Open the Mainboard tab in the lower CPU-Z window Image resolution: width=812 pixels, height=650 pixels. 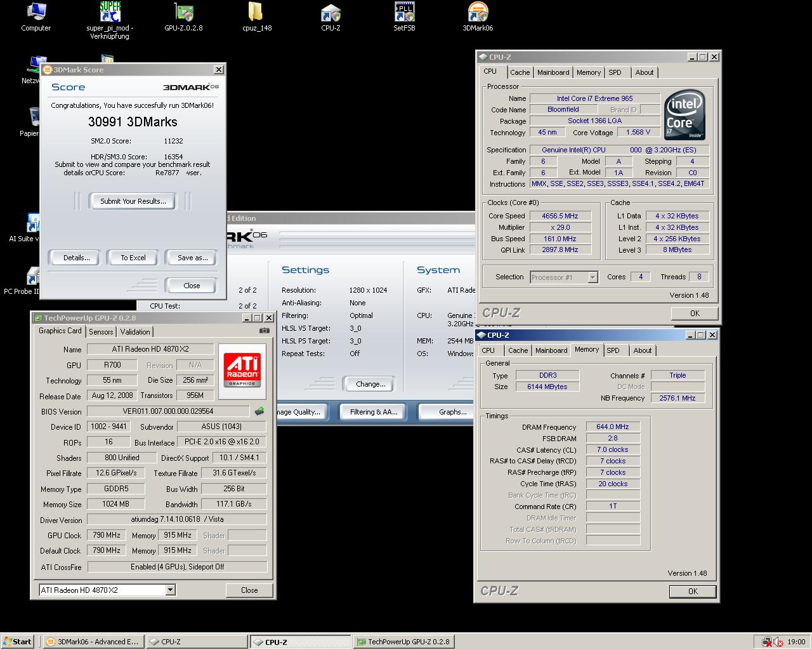click(551, 350)
